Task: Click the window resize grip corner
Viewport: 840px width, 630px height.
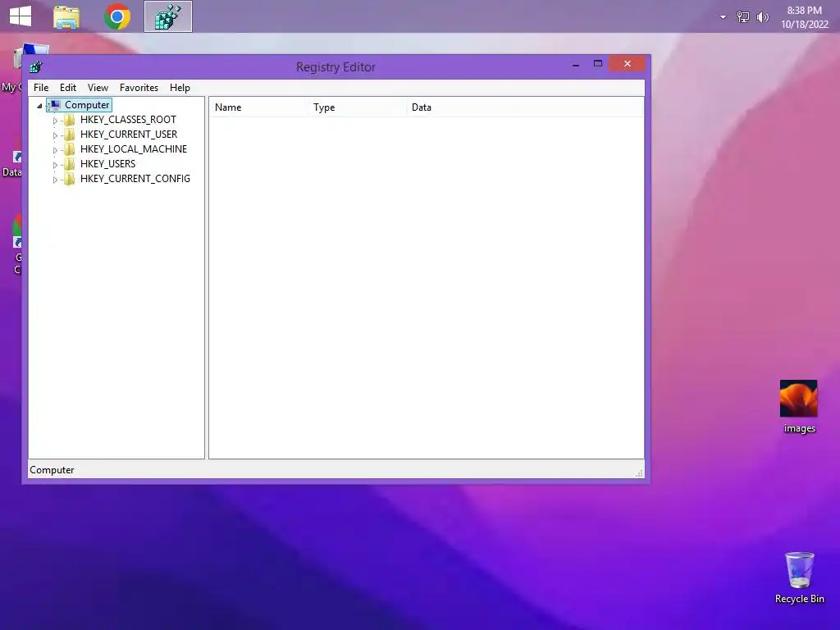Action: 638,473
